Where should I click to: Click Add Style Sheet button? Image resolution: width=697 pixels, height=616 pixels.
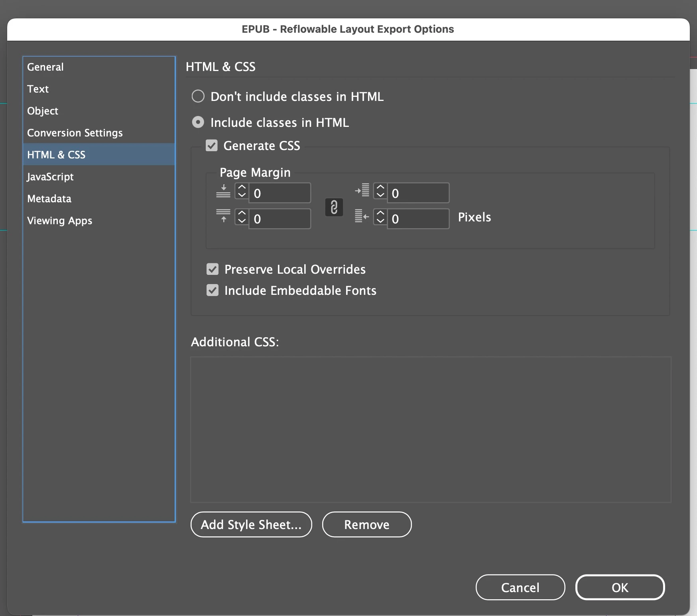click(251, 525)
